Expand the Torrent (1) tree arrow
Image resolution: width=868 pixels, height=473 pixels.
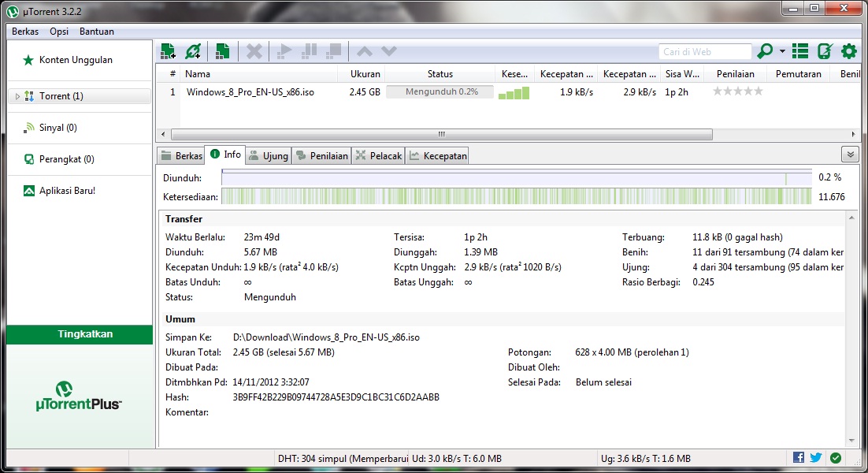[x=17, y=96]
